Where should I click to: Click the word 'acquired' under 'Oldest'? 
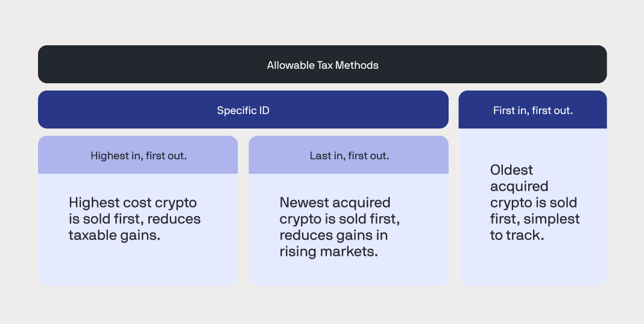click(x=519, y=186)
